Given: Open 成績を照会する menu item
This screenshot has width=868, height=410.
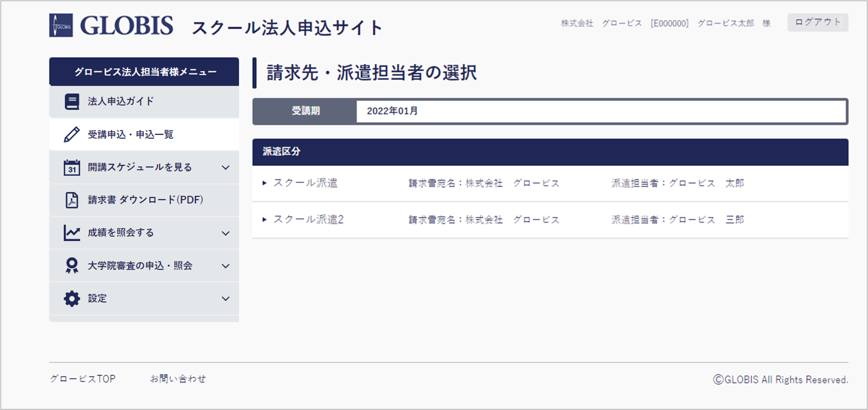Looking at the screenshot, I should pyautogui.click(x=144, y=233).
